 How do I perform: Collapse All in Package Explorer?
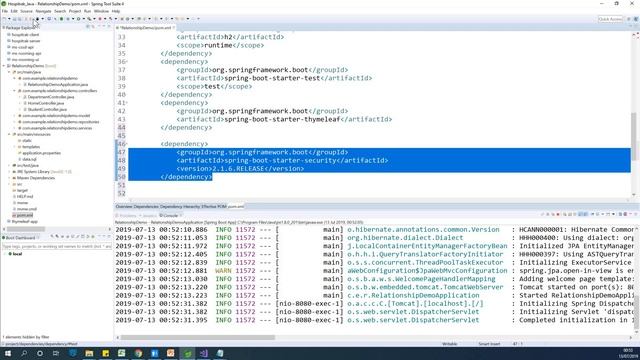[87, 27]
